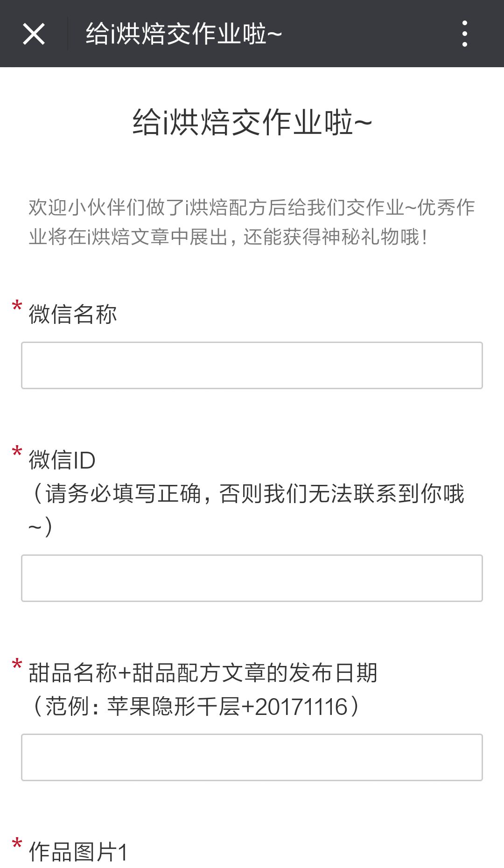This screenshot has width=504, height=868.
Task: Click the description line starting with 欢迎小伙伴们
Action: pyautogui.click(x=252, y=208)
